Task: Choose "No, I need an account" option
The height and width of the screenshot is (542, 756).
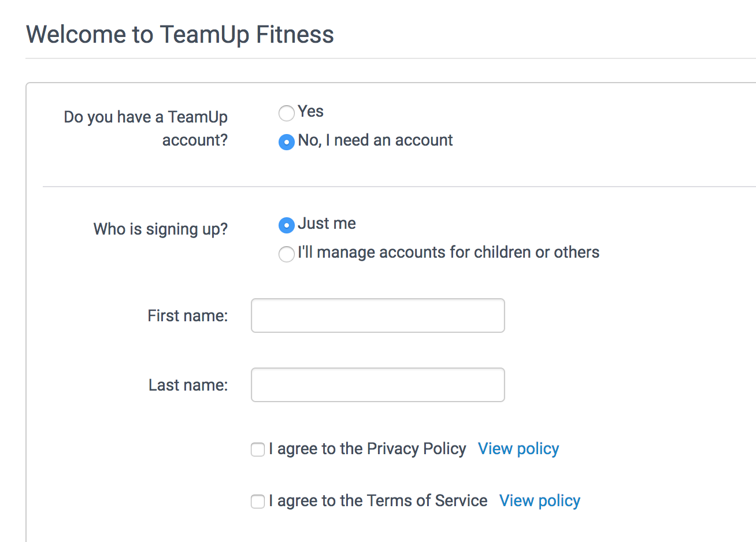Action: click(x=287, y=142)
